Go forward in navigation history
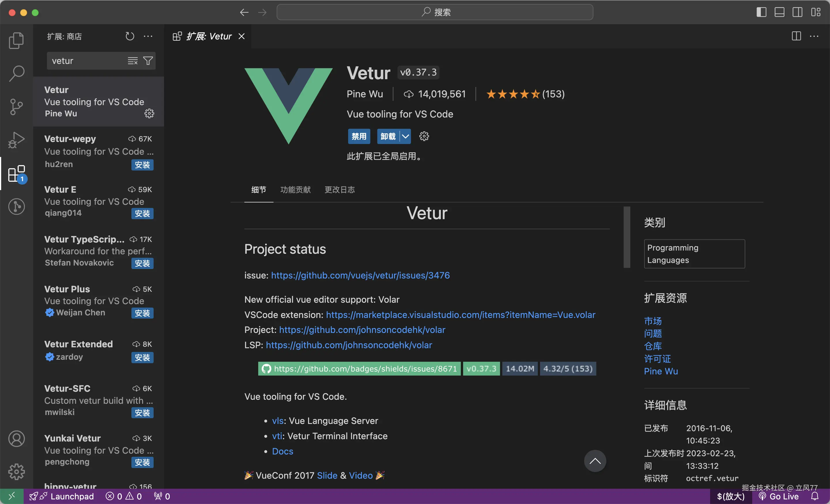Screen dimensions: 830x504 pos(262,12)
